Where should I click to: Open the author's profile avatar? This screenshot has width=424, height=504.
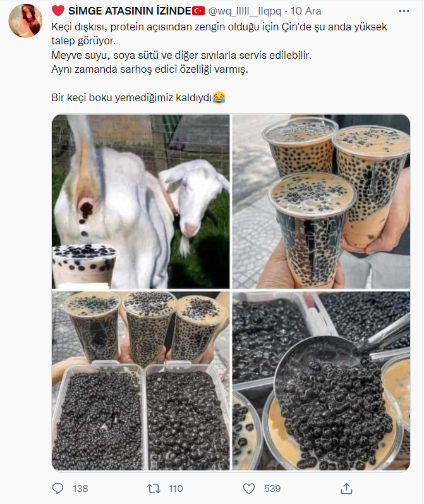point(25,21)
